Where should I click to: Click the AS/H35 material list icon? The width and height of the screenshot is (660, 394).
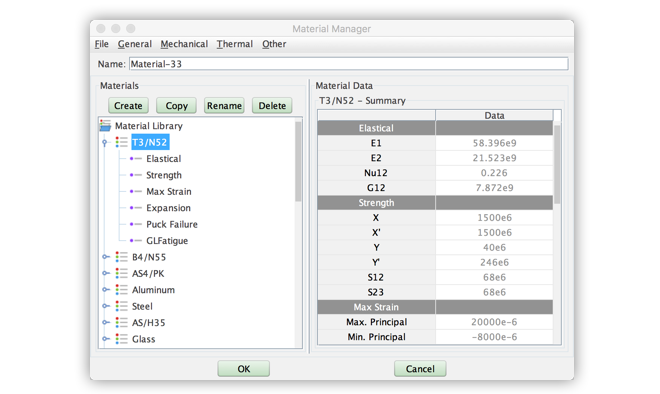tap(122, 322)
